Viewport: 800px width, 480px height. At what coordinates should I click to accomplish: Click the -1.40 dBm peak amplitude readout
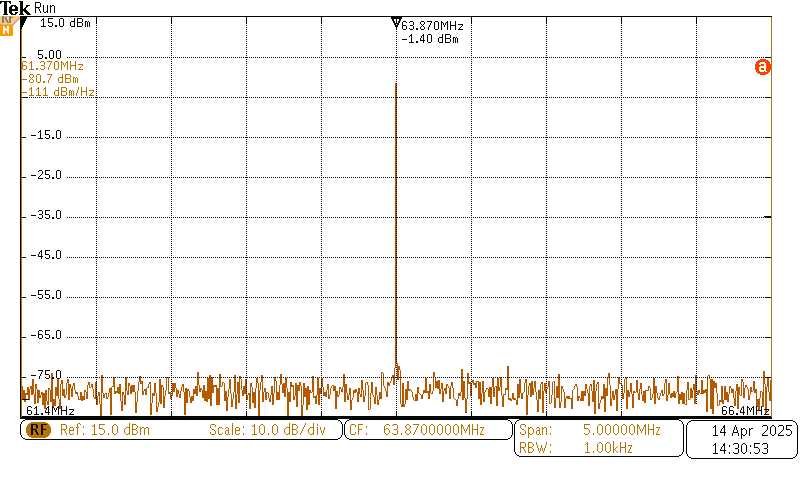point(429,39)
